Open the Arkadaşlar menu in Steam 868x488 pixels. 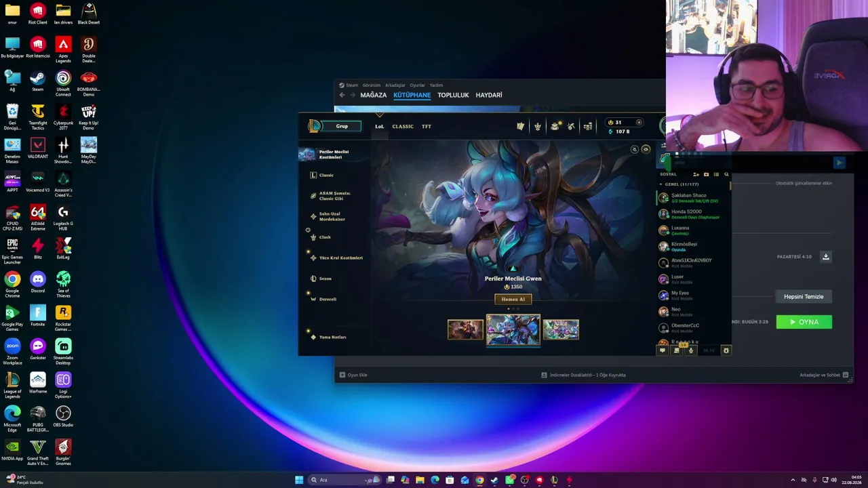point(395,85)
